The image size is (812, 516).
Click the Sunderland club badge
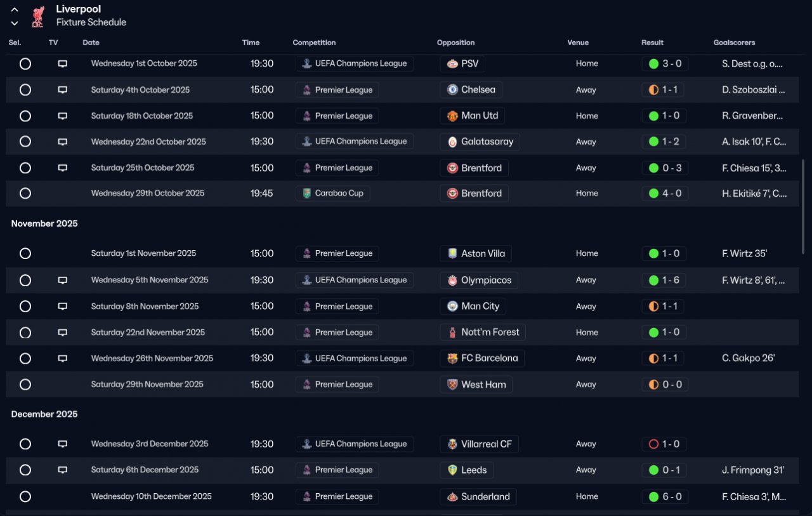point(452,497)
